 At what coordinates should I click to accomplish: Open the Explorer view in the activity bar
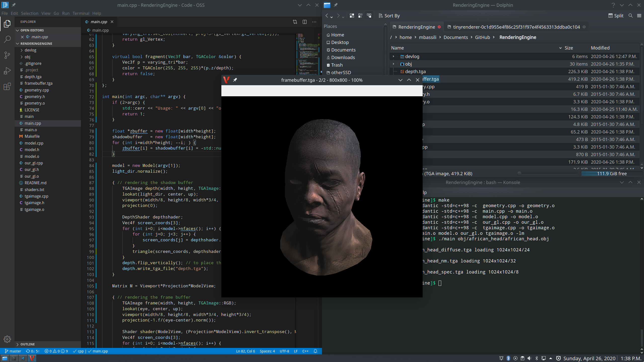coord(7,24)
